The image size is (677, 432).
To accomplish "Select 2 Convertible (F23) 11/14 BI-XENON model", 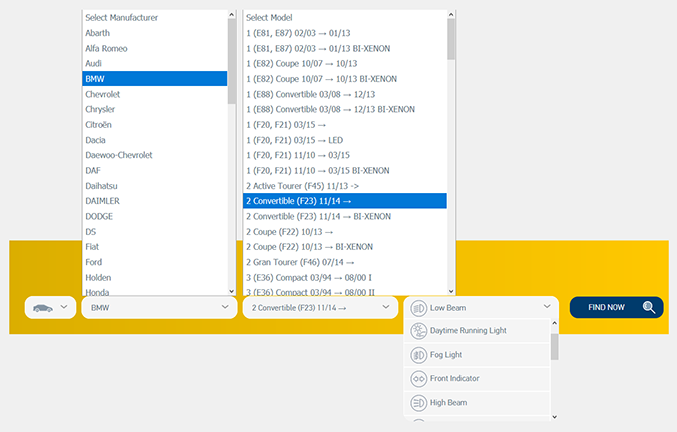I will click(345, 216).
